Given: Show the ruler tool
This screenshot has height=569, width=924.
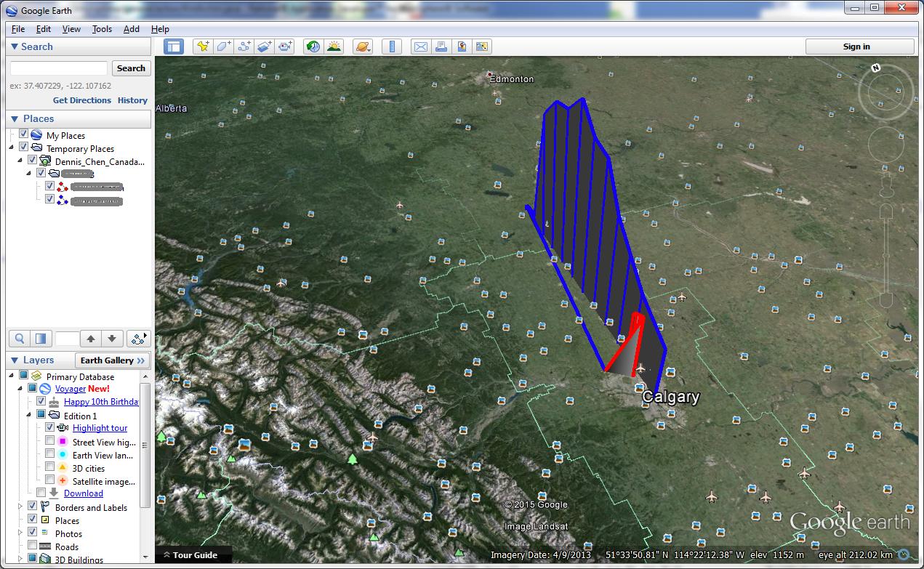Looking at the screenshot, I should 392,47.
